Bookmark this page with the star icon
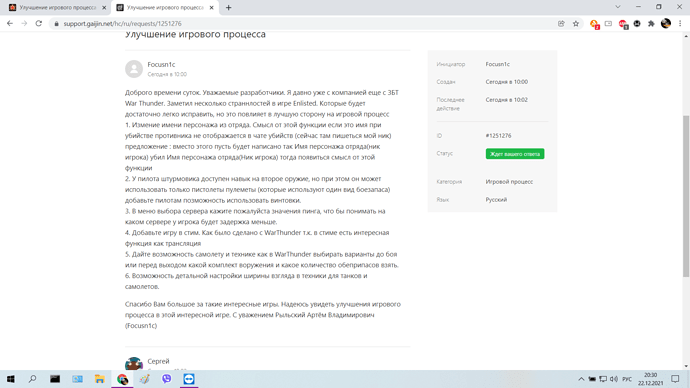This screenshot has height=388, width=690. (x=576, y=24)
